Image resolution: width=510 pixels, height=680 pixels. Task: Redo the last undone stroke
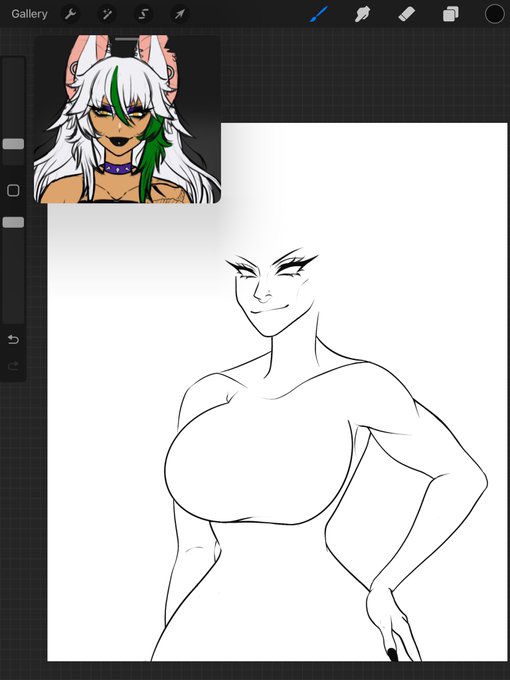click(13, 366)
